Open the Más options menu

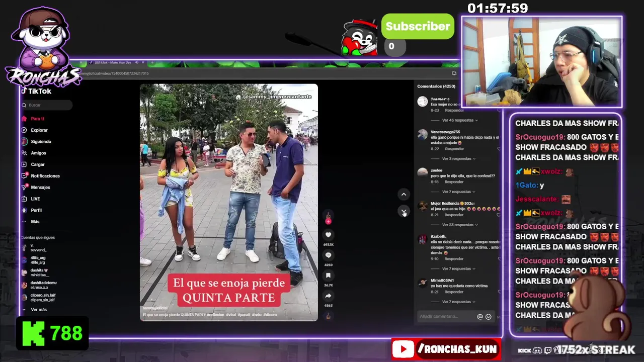tap(35, 222)
